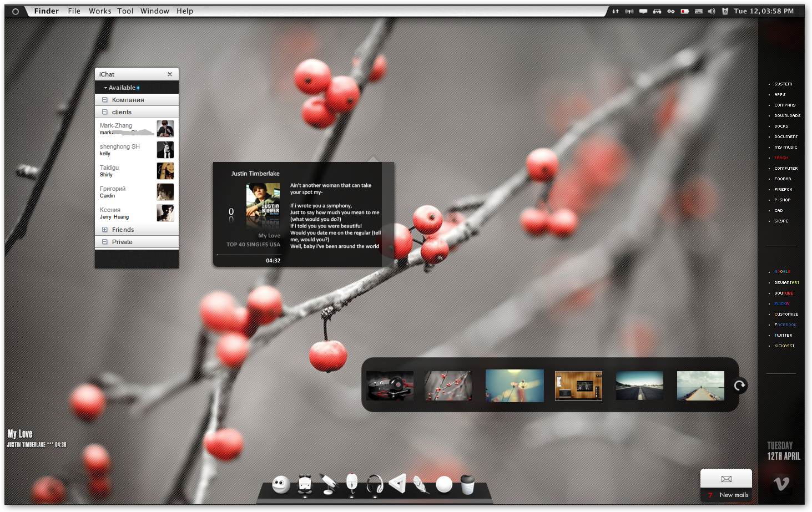Click the Vimeo V logo
Viewport: 812px width, 512px height.
[x=781, y=484]
